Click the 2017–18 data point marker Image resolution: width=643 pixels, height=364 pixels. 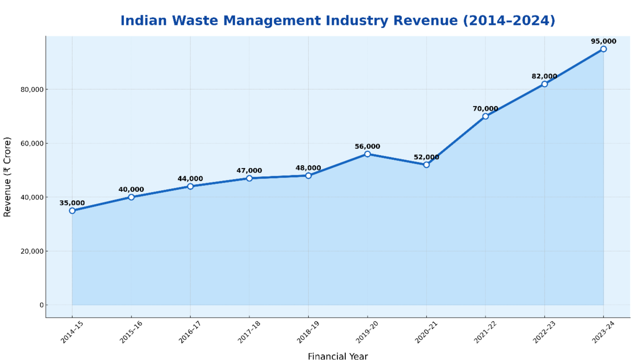(x=249, y=178)
